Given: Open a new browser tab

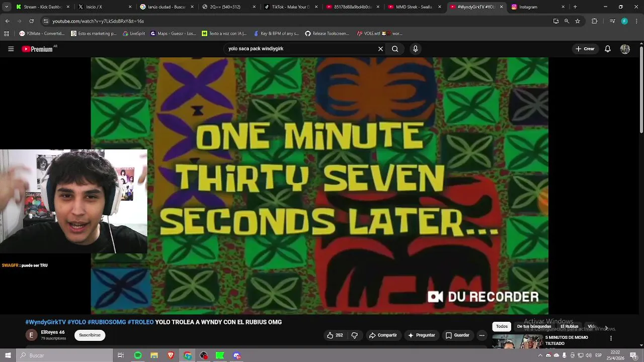Looking at the screenshot, I should click(x=575, y=7).
